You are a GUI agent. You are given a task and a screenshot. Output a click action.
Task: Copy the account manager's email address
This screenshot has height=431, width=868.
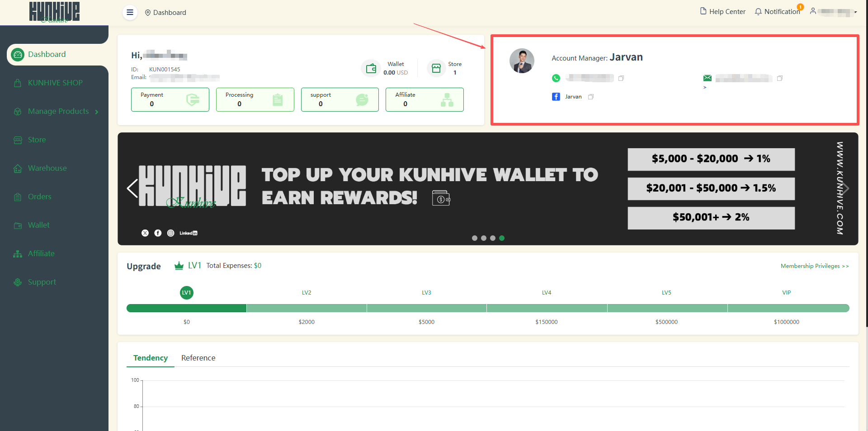click(780, 78)
